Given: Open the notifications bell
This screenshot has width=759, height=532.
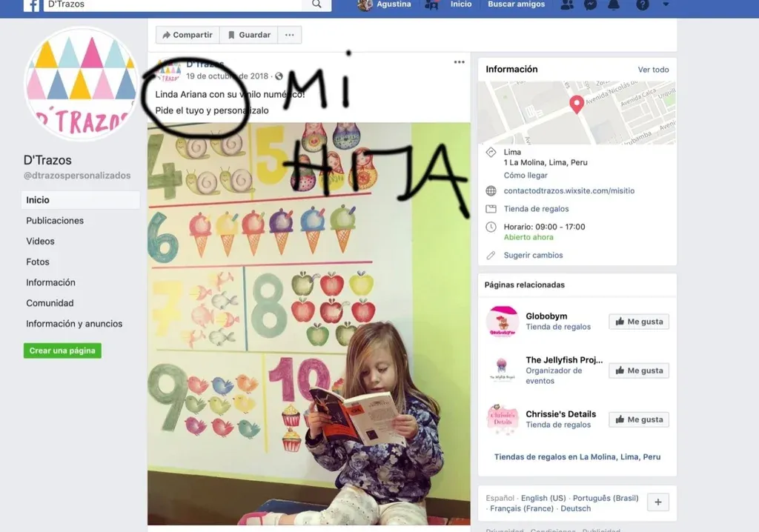Looking at the screenshot, I should (x=614, y=4).
